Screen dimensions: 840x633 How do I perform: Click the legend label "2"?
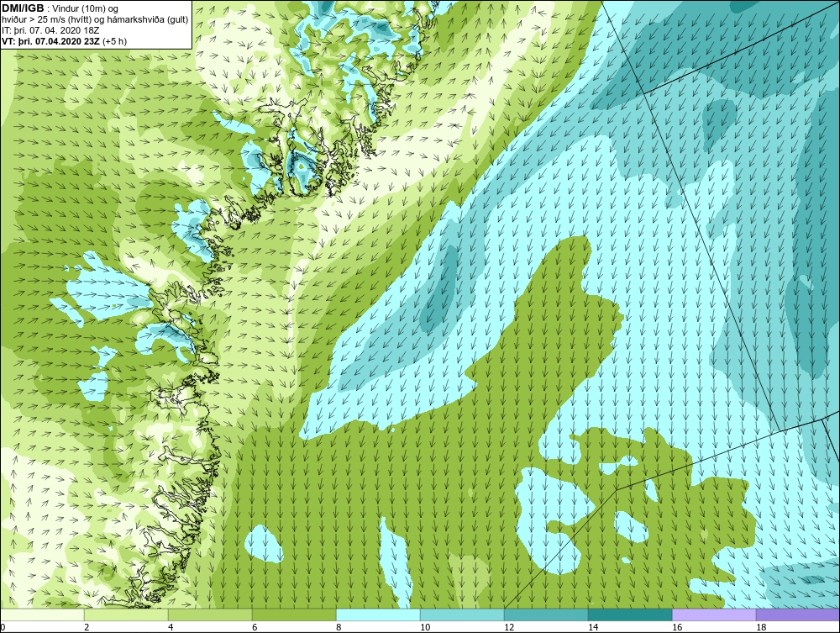click(87, 627)
